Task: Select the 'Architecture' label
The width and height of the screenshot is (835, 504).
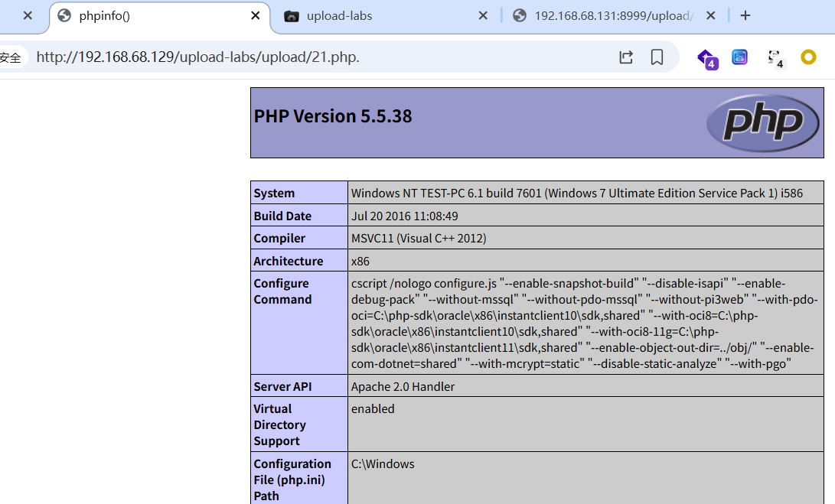Action: (x=288, y=262)
